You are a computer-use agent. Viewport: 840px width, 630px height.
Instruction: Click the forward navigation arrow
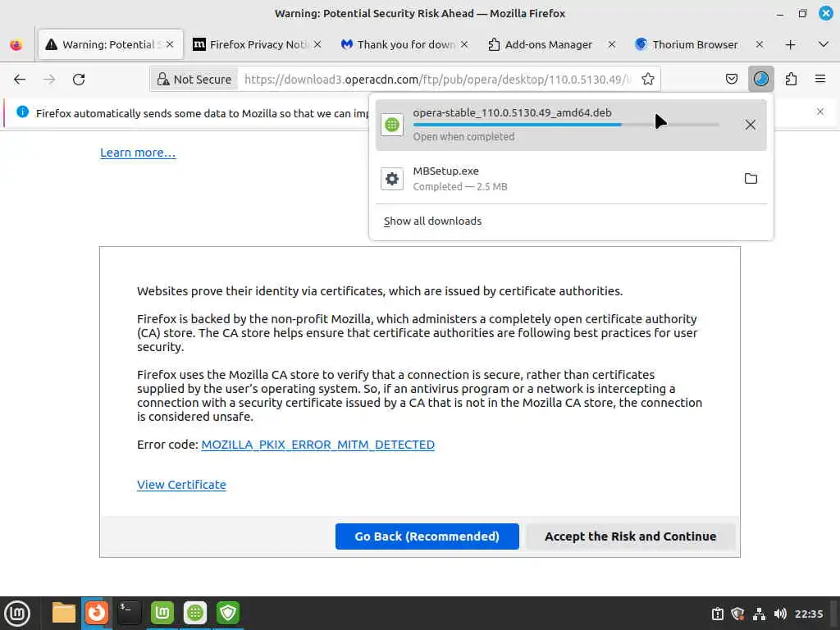49,80
